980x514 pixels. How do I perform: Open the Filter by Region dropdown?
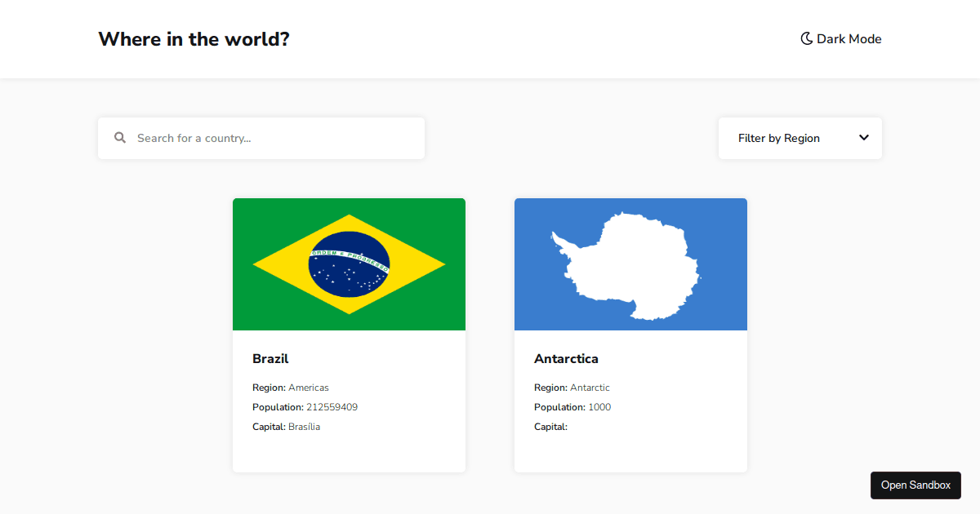point(800,138)
